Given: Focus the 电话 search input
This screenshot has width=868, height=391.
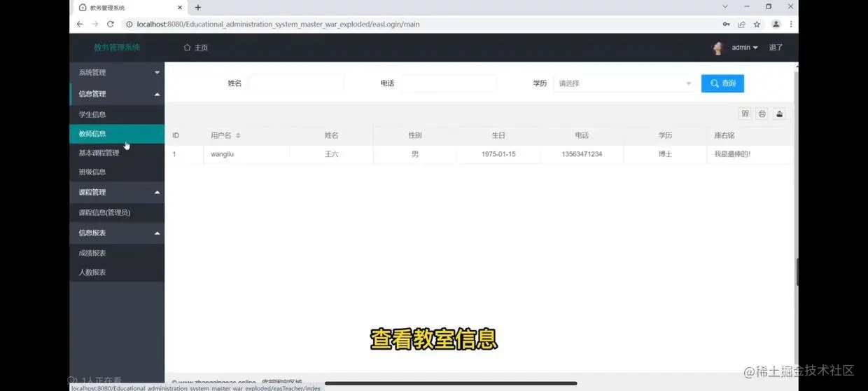Looking at the screenshot, I should pyautogui.click(x=449, y=83).
